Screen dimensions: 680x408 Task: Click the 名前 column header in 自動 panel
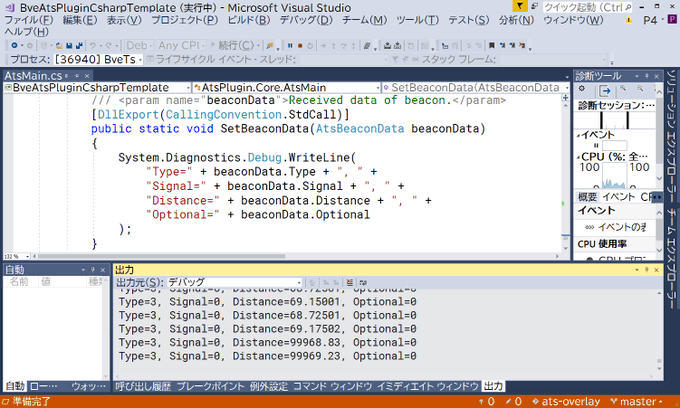tap(20, 282)
